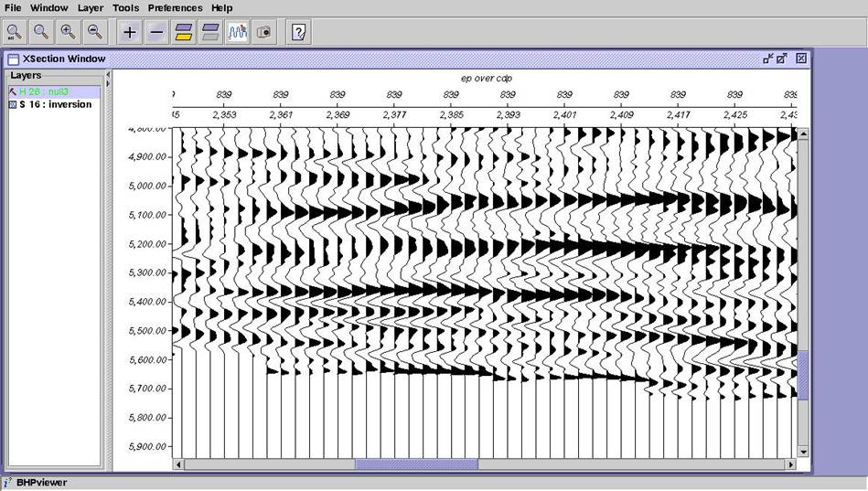Expand Layers panel with right divider arrow
Viewport: 868px width, 491px height.
tap(108, 83)
